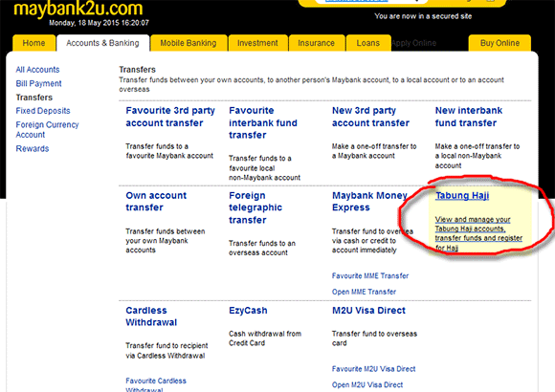Open Favourite Cardless Withdrawal link
Viewport: 555px width, 392px height.
[156, 385]
